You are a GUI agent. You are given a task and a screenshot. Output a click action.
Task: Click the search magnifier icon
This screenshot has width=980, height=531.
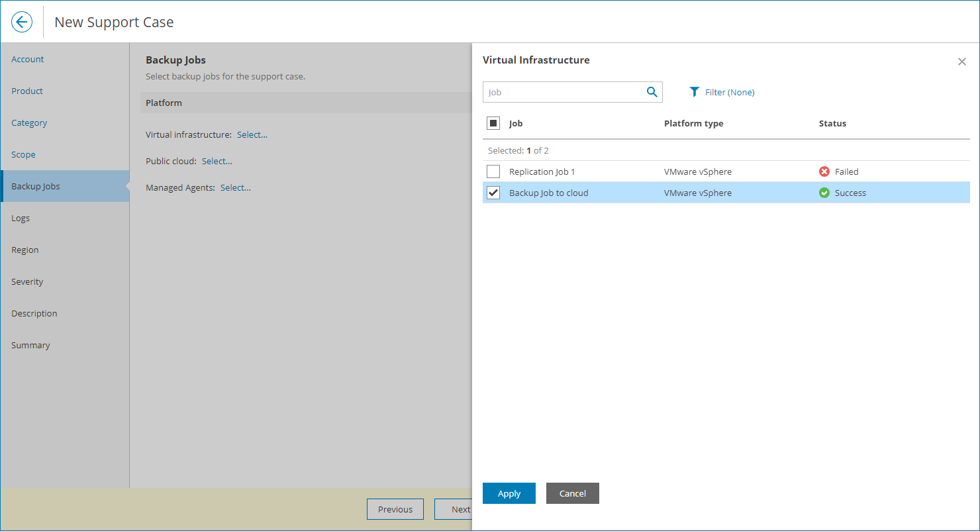point(652,92)
